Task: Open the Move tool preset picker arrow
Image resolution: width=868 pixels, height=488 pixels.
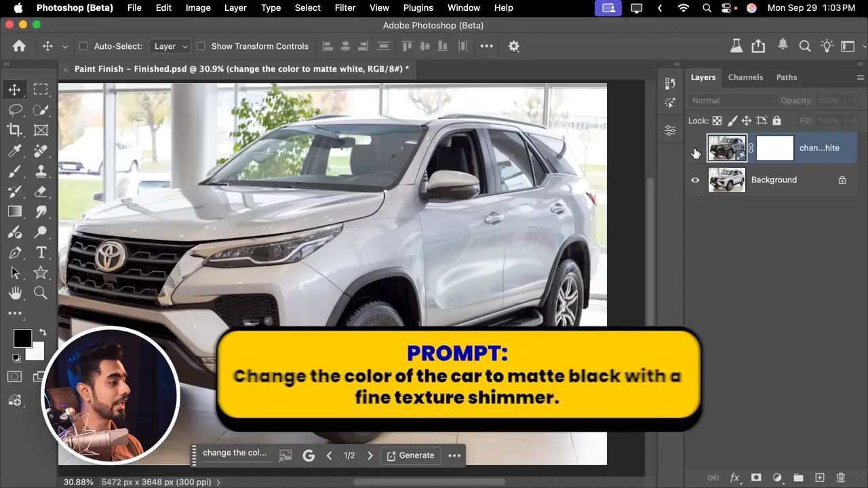Action: (x=65, y=47)
